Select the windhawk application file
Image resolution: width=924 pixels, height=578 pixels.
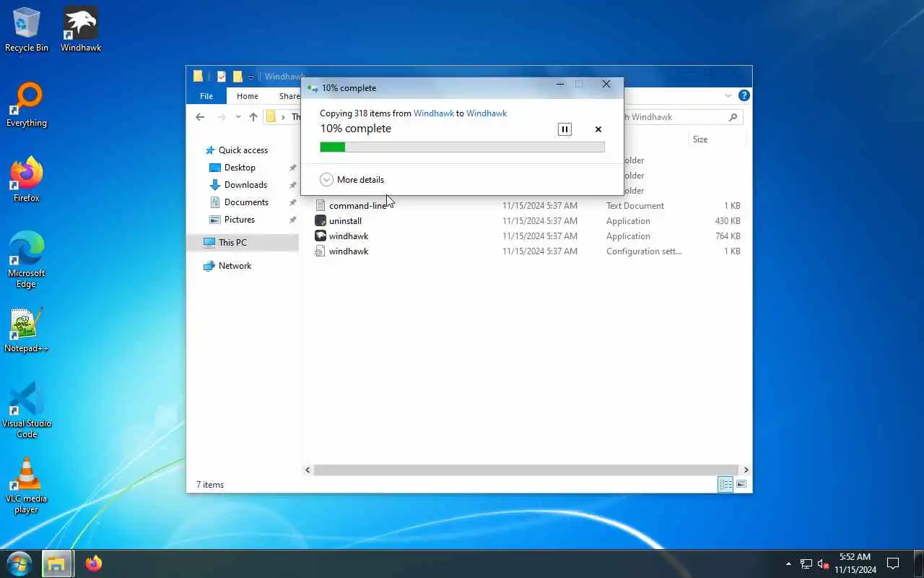coord(528,236)
